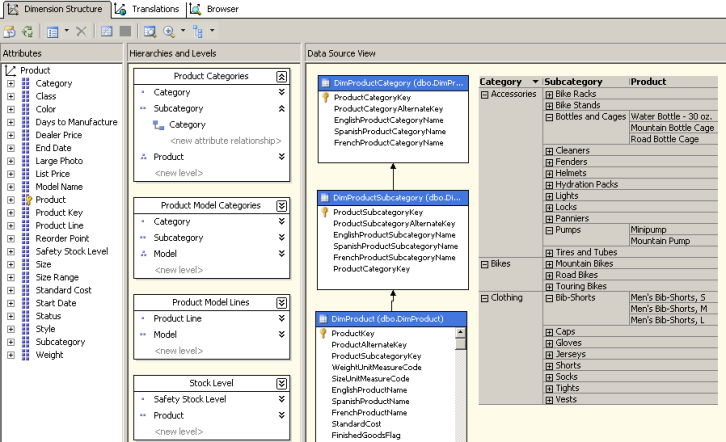Screen dimensions: 726x442
Task: Click new level under Product Model Lines
Action: point(179,351)
